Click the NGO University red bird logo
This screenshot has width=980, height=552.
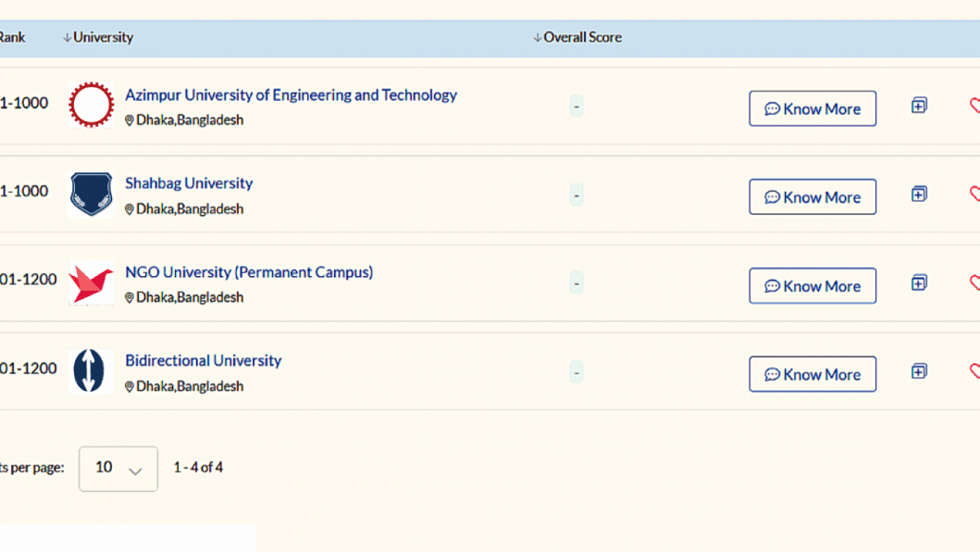(x=91, y=282)
